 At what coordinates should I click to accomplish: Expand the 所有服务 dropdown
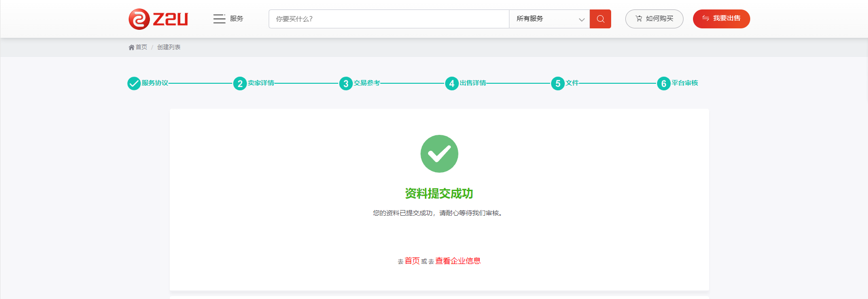(549, 19)
